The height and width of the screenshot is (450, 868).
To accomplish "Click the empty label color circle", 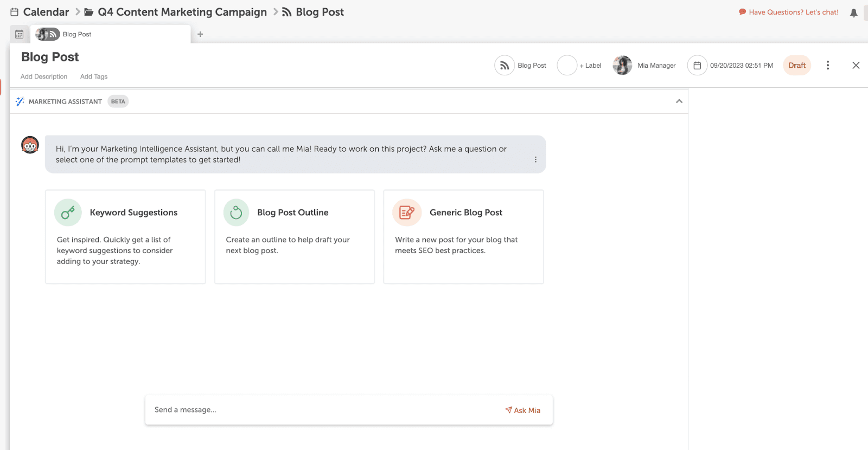I will (x=567, y=66).
